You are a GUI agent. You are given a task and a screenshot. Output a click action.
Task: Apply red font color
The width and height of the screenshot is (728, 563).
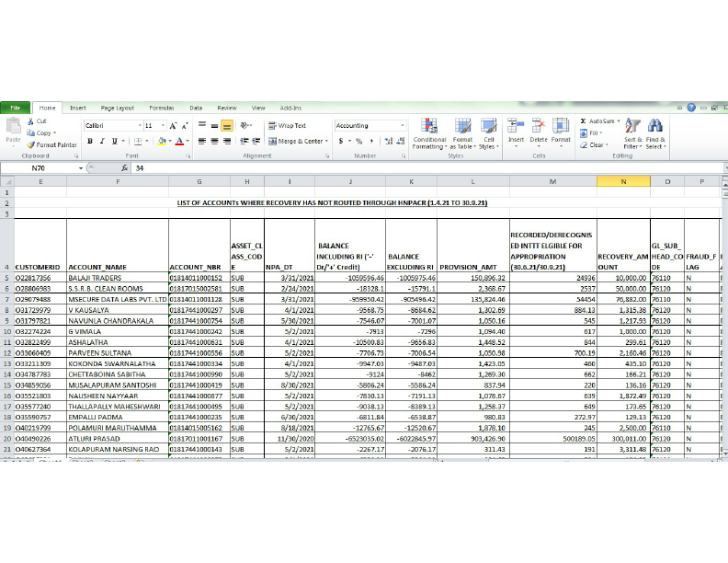coord(179,142)
